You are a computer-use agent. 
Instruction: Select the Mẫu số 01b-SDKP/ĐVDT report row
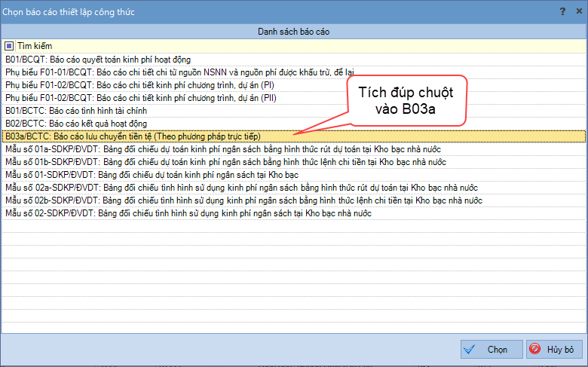tap(226, 162)
